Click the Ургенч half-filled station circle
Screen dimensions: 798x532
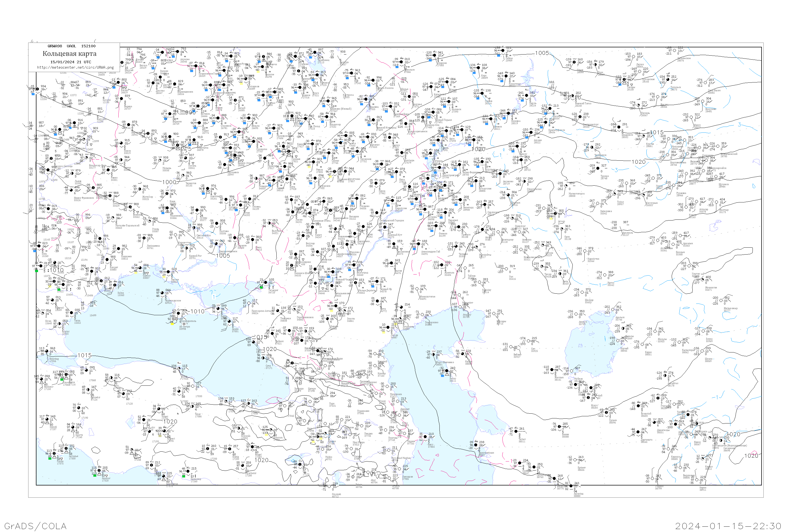606,413
